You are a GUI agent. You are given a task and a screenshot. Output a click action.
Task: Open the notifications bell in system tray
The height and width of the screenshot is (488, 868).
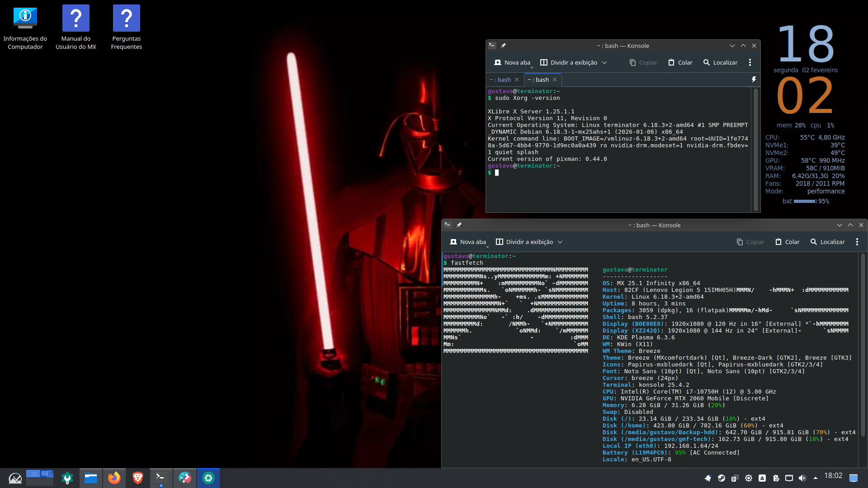pos(708,478)
